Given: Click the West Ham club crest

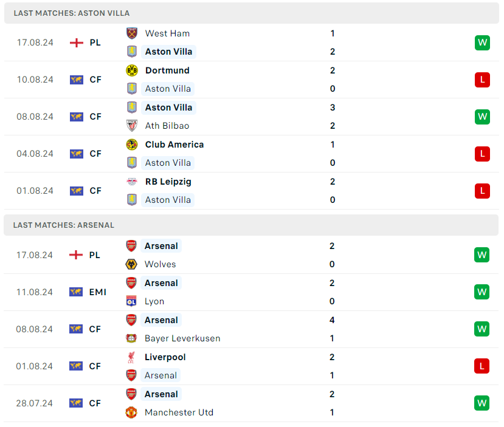Looking at the screenshot, I should pos(132,33).
